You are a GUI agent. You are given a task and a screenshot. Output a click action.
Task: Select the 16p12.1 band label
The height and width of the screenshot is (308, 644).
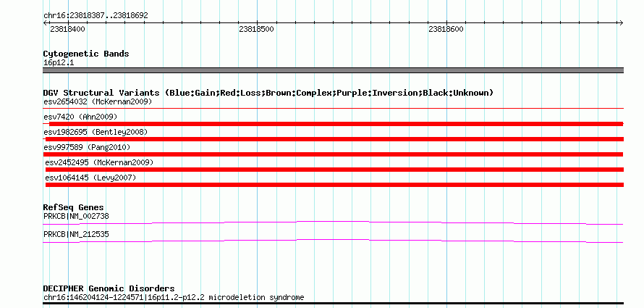[x=59, y=63]
